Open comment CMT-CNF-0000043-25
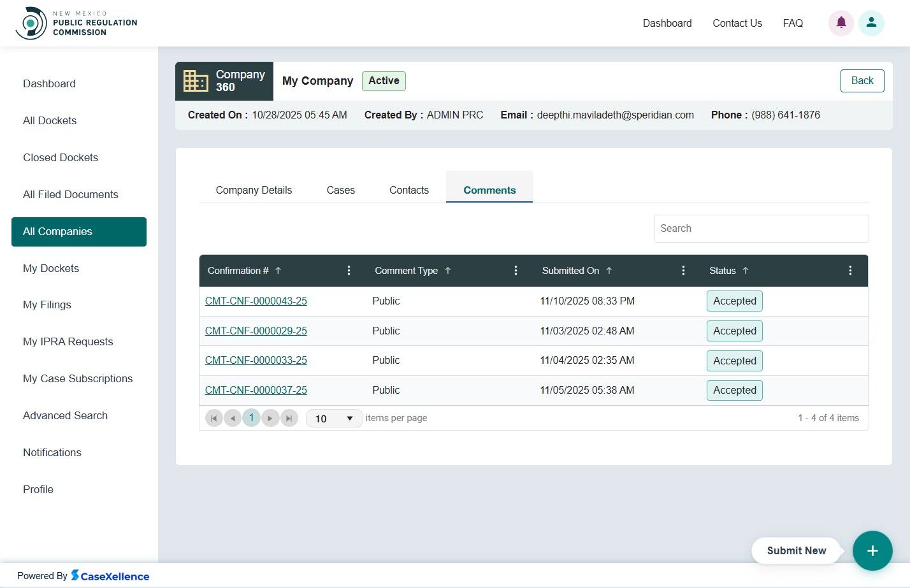Viewport: 910px width, 588px height. [256, 301]
